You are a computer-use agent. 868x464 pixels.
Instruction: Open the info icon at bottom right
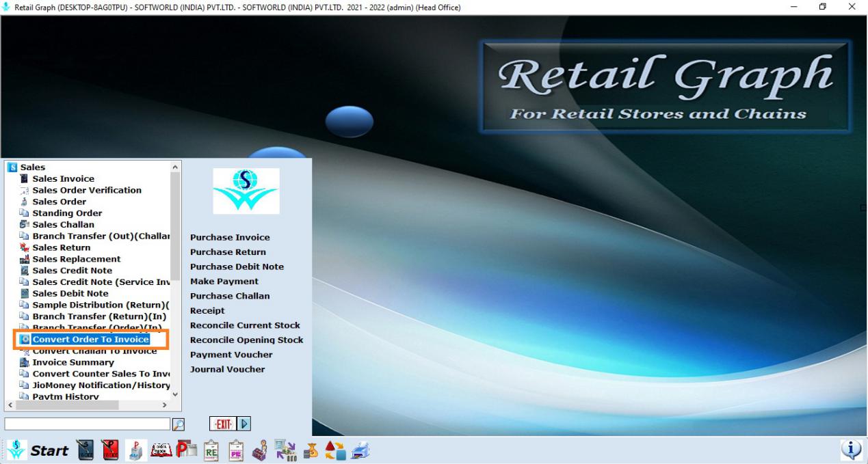pyautogui.click(x=852, y=450)
